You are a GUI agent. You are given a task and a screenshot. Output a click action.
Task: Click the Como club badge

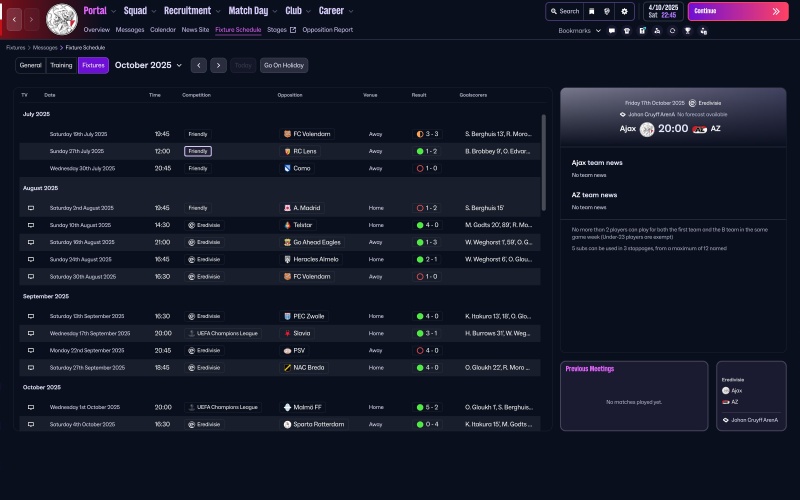(287, 168)
